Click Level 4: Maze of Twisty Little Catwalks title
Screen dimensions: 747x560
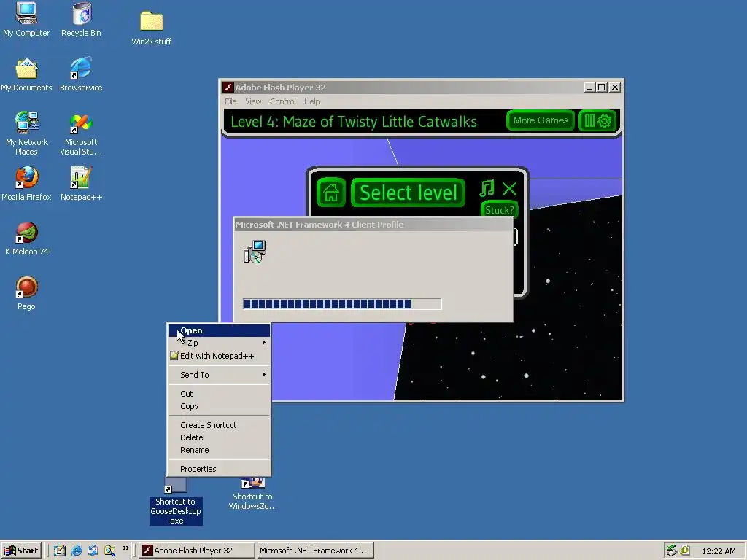click(354, 122)
